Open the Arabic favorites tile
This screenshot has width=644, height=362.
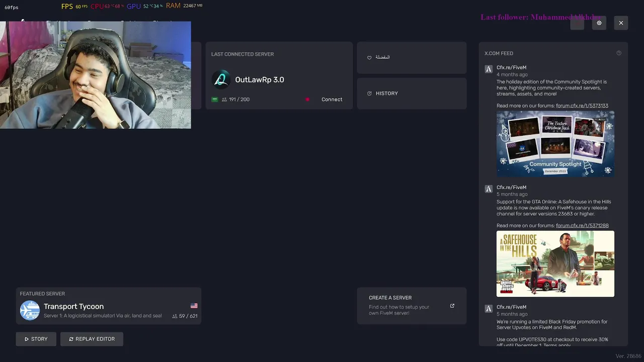(412, 57)
